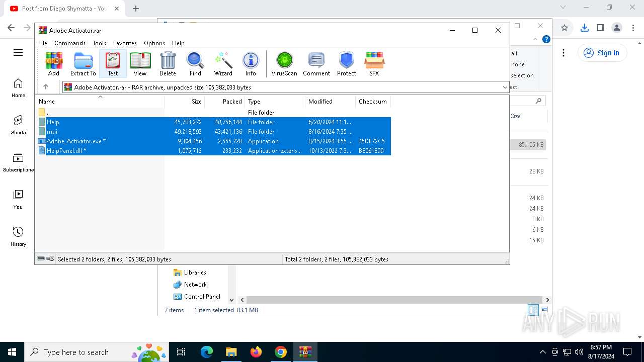Toggle Chrome side panel icon
This screenshot has height=362, width=644.
point(600,28)
